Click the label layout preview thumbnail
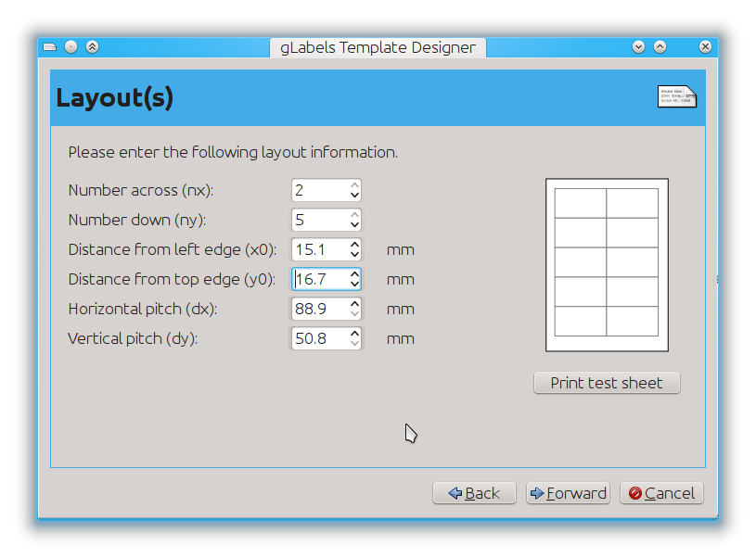Screen dimensions: 756x558 point(607,264)
